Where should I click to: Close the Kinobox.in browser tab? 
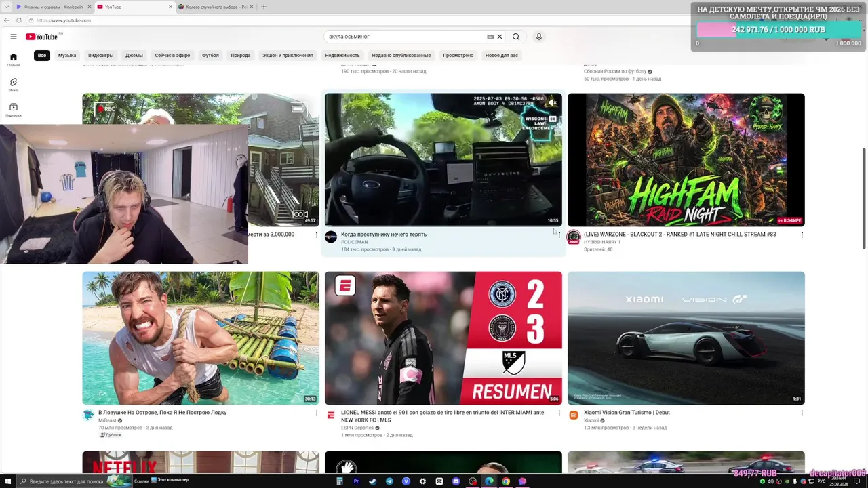pyautogui.click(x=89, y=7)
